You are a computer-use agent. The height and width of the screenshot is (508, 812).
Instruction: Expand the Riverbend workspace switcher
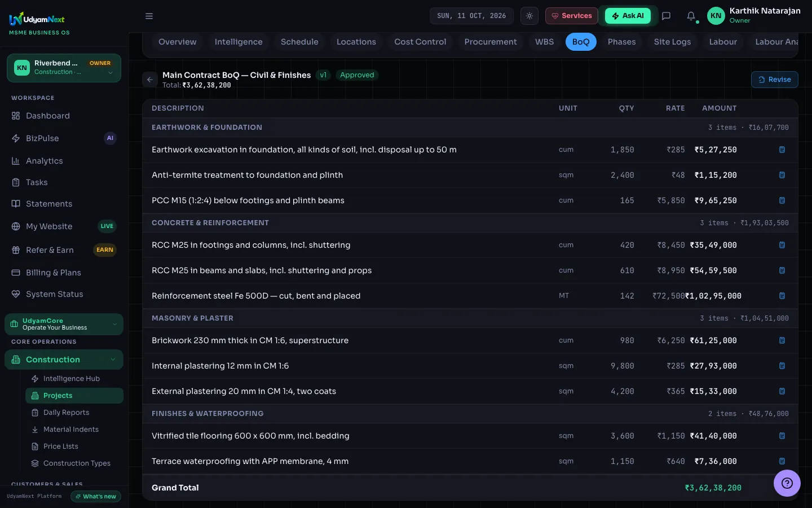click(64, 68)
